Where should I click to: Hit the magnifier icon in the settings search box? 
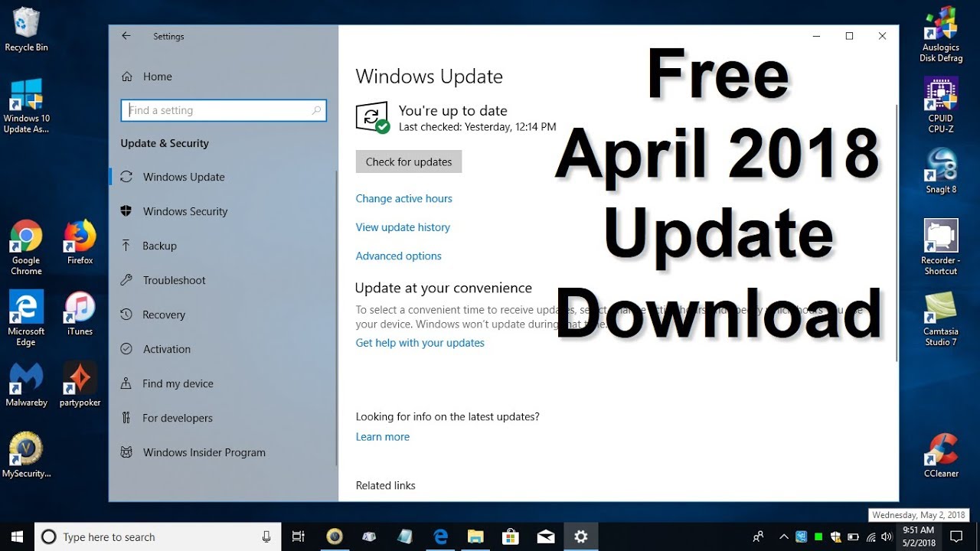316,110
